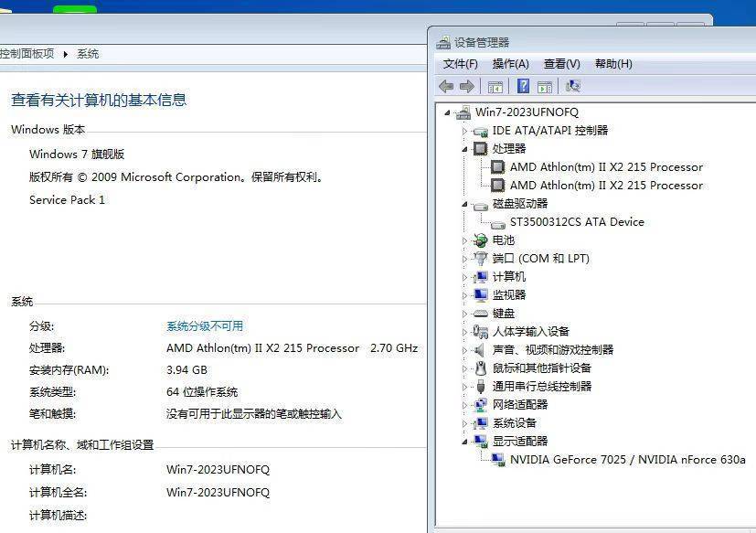
Task: Click the 声音、视频和游戏控制器 speaker icon
Action: [479, 350]
